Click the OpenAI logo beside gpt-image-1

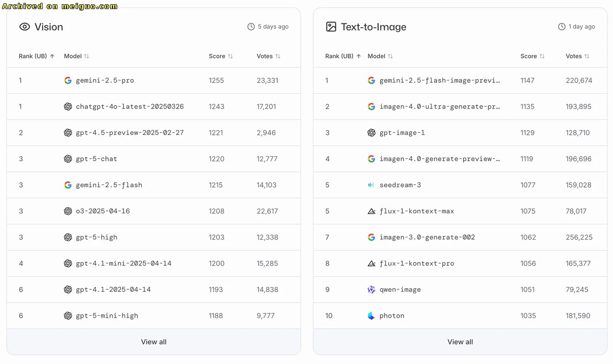pyautogui.click(x=372, y=132)
